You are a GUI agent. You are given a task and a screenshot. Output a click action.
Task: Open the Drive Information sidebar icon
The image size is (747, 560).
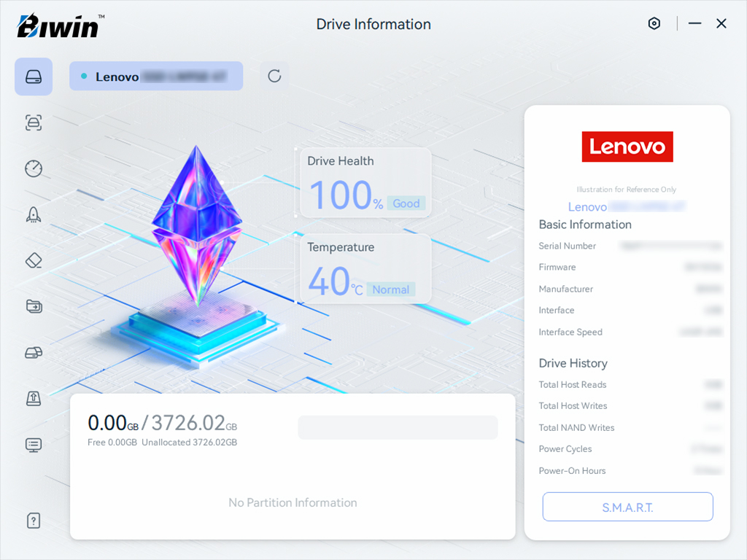[34, 77]
